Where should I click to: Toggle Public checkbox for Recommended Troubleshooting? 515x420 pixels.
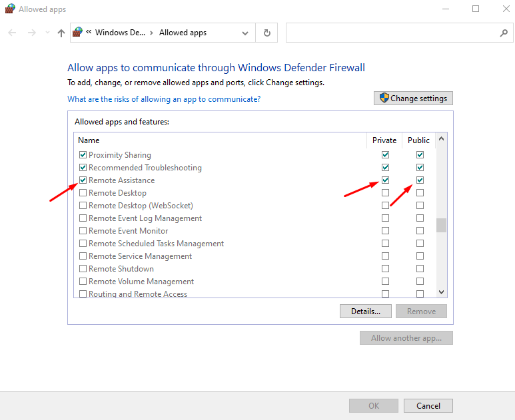coord(420,167)
